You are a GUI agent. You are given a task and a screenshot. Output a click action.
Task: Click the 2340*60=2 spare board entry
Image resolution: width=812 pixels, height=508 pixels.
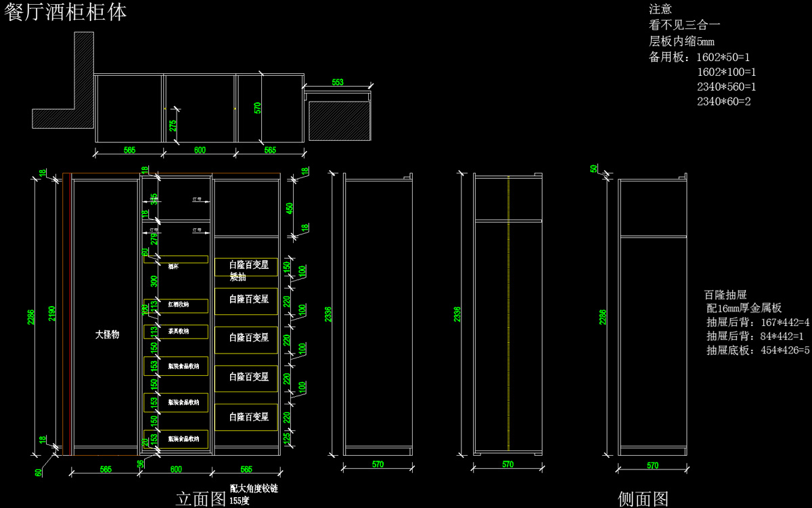coord(723,102)
